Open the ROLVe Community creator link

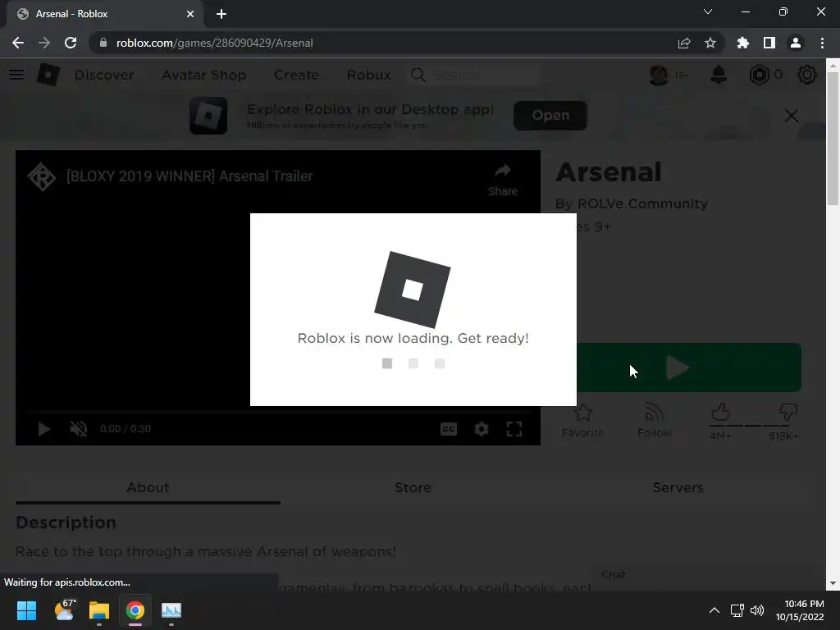[x=642, y=203]
